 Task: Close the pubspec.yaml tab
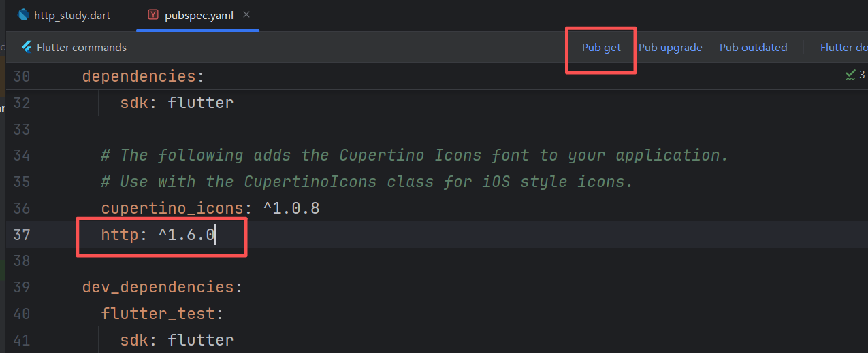246,15
